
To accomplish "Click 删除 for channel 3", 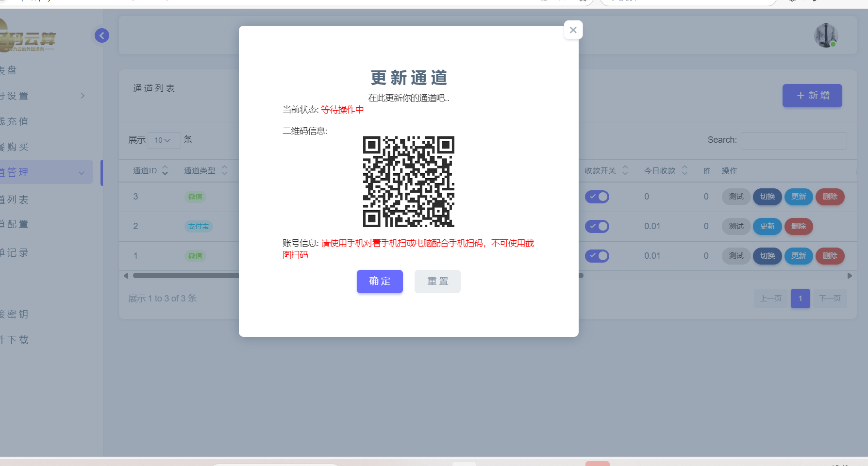I will [x=830, y=197].
